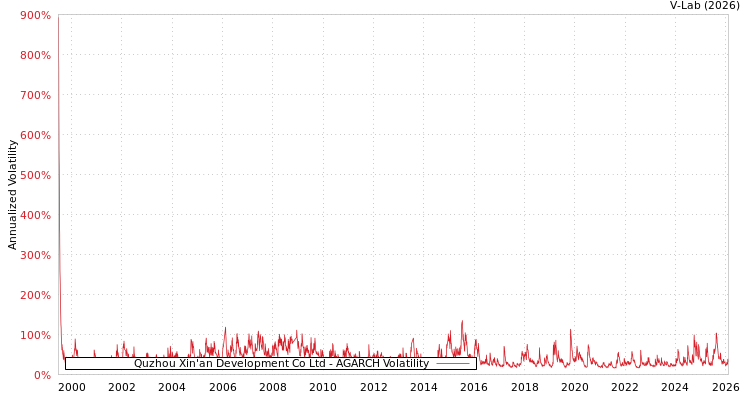Image resolution: width=750 pixels, height=400 pixels.
Task: Click the Annualized Volatility axis title
Action: pos(12,195)
